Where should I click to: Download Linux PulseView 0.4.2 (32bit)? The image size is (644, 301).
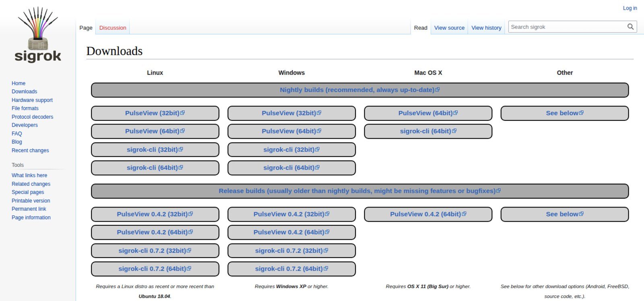coord(155,214)
